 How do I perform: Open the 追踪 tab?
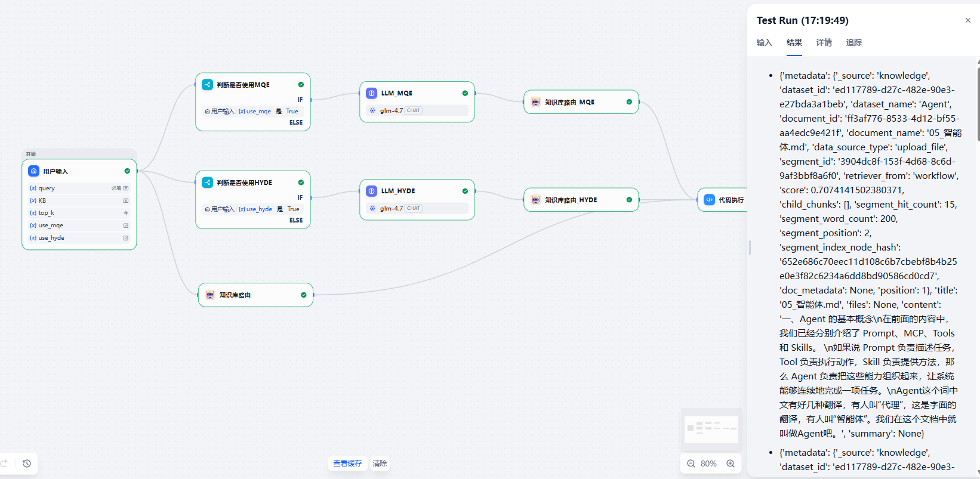853,42
